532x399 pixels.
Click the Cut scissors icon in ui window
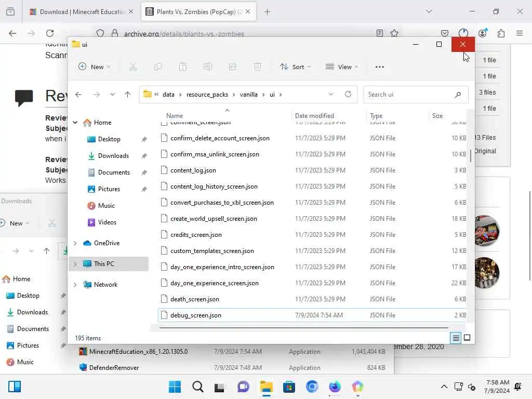coord(132,67)
